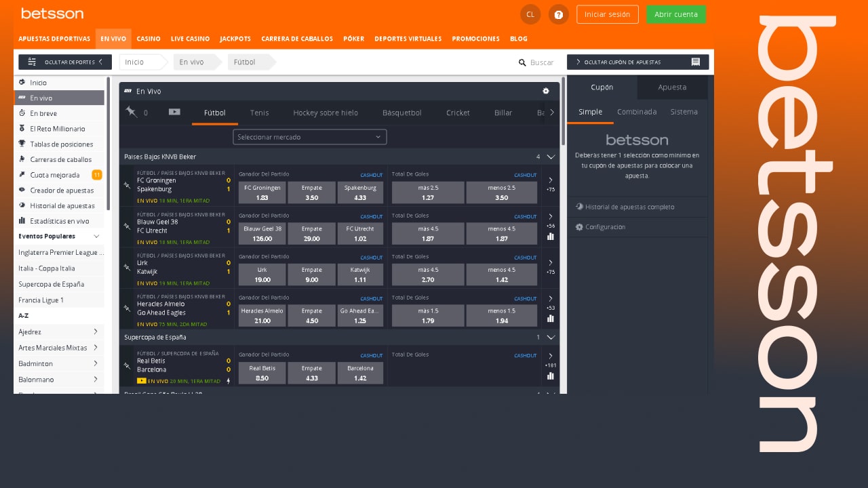
Task: Open Promociones in main navigation
Action: click(476, 39)
